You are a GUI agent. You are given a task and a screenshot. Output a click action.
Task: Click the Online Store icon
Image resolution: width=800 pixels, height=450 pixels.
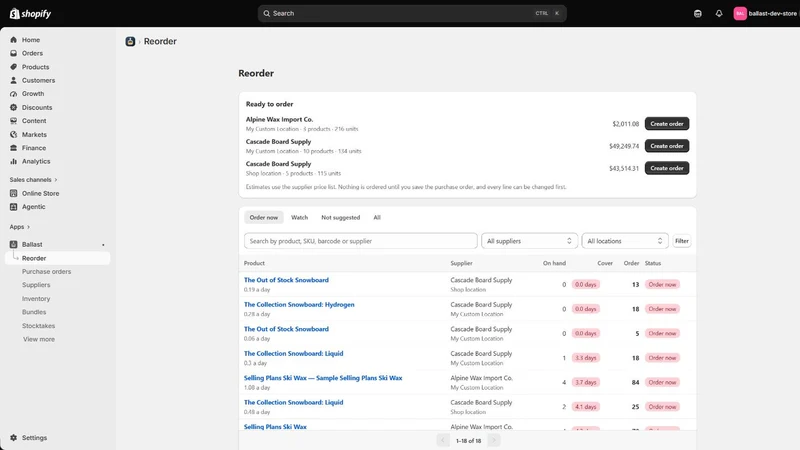[14, 193]
